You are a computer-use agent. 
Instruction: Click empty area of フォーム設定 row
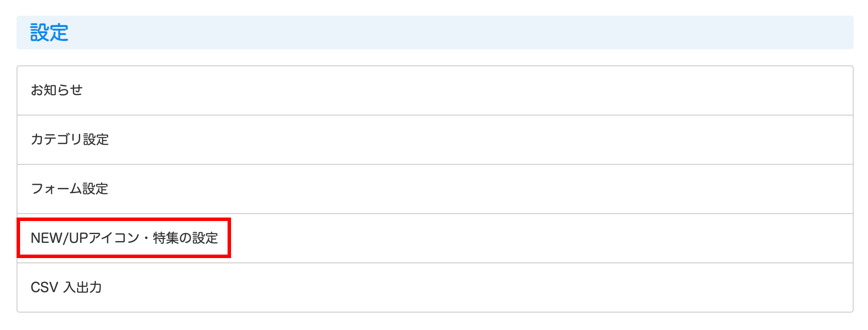point(480,189)
